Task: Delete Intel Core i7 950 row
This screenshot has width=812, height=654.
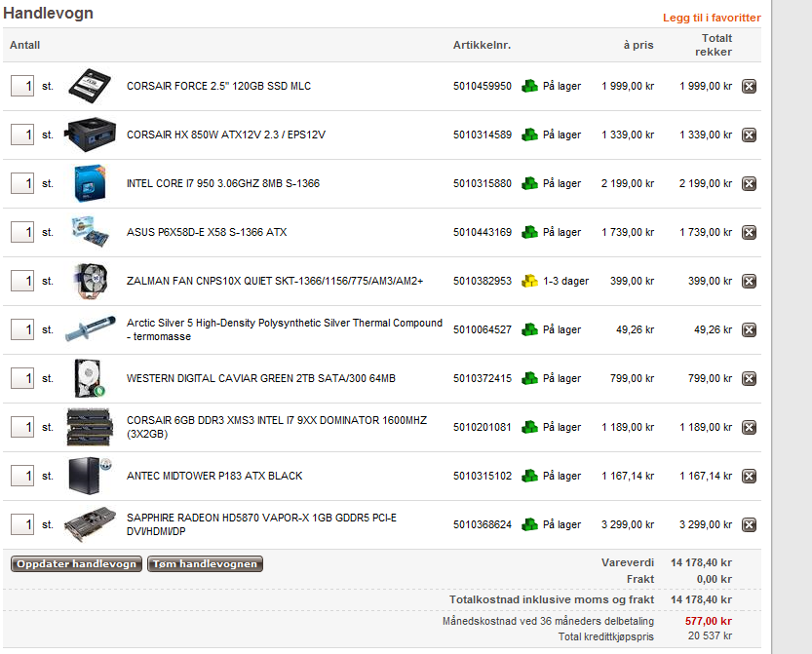Action: coord(749,183)
